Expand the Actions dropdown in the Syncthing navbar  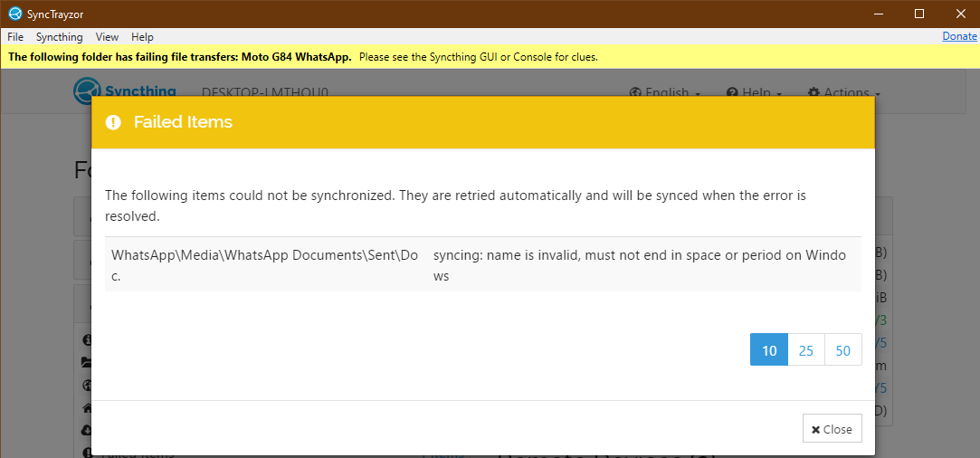[843, 93]
